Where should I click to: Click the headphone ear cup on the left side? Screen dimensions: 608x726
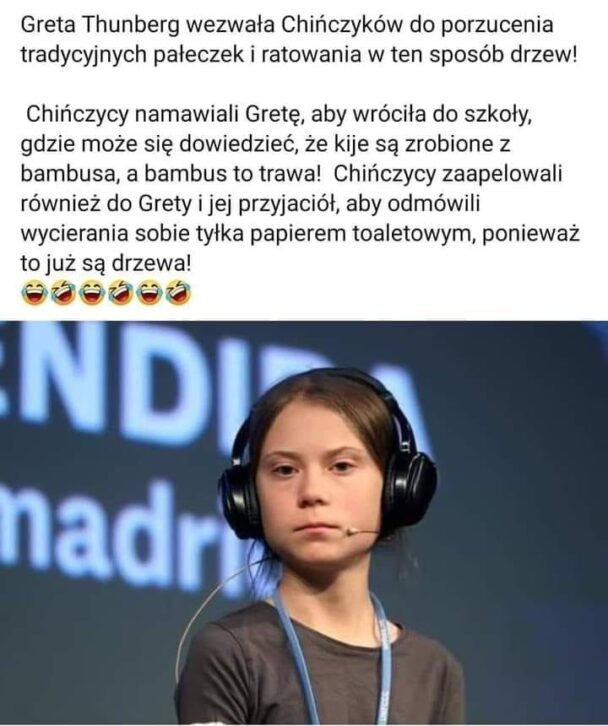[x=239, y=500]
